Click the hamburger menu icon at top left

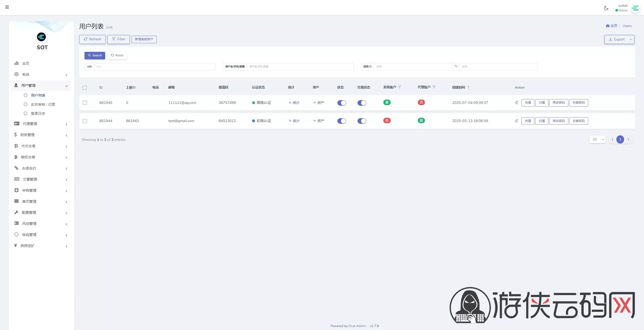(x=7, y=7)
